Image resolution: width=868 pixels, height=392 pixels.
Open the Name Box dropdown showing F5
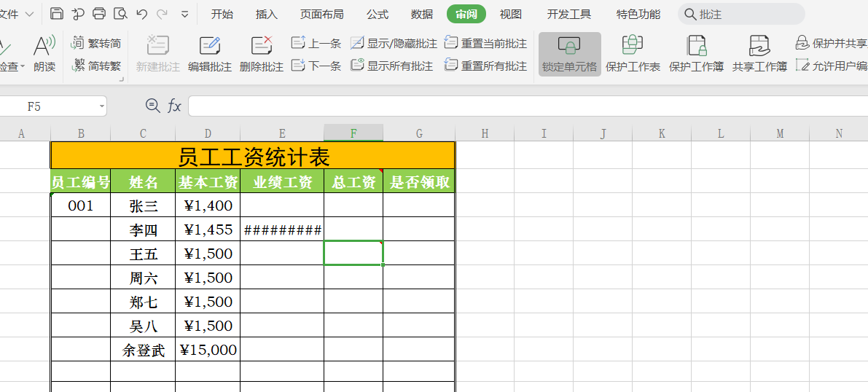102,106
